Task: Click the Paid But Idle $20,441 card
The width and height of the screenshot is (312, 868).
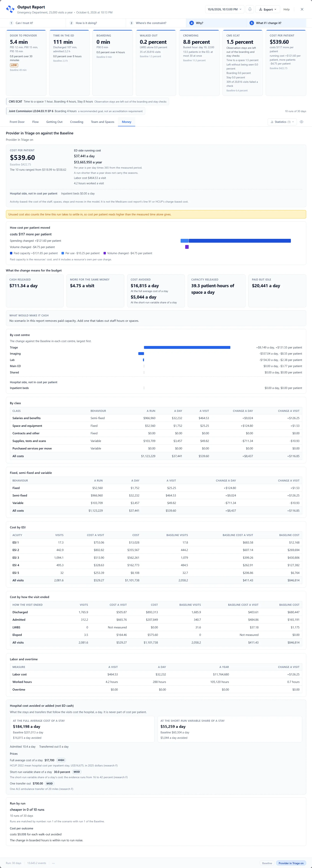Action: click(277, 291)
